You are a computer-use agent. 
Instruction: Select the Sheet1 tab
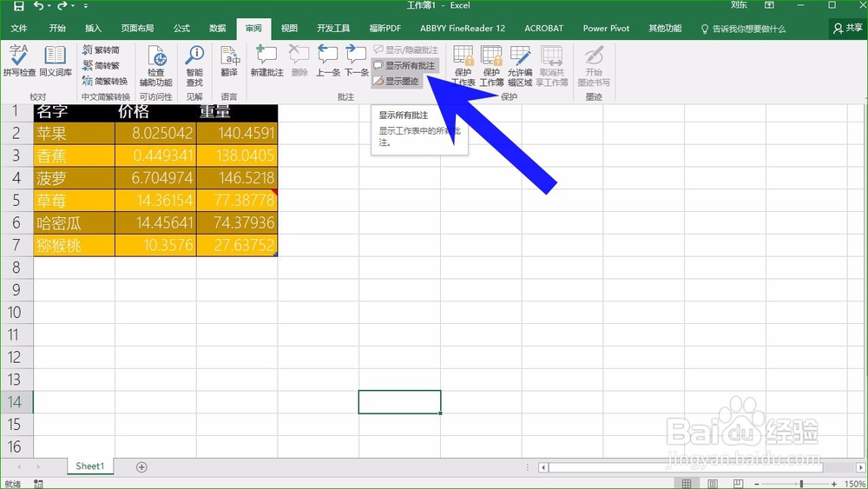pyautogui.click(x=89, y=466)
